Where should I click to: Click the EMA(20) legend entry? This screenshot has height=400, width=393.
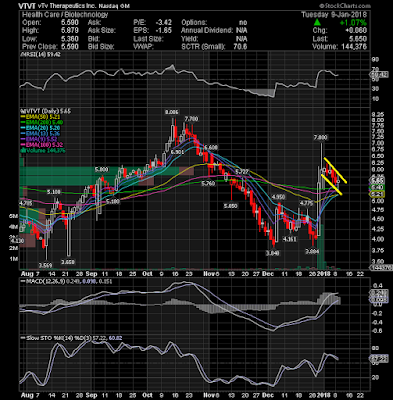pos(40,128)
